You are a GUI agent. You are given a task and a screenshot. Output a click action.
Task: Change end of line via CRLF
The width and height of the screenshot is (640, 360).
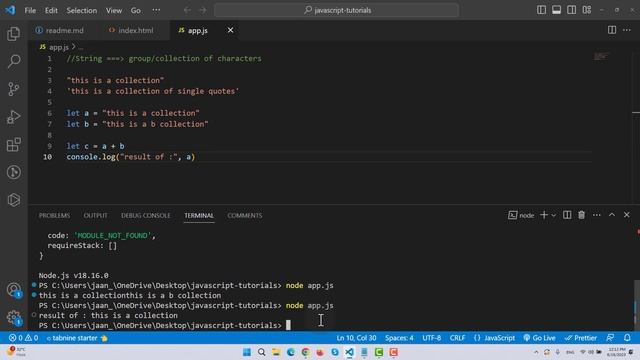[457, 338]
